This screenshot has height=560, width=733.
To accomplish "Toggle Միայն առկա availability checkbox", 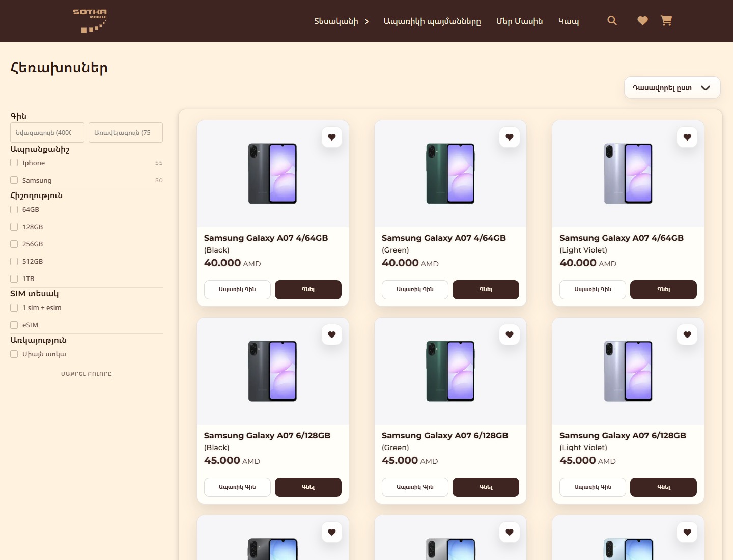I will 14,354.
